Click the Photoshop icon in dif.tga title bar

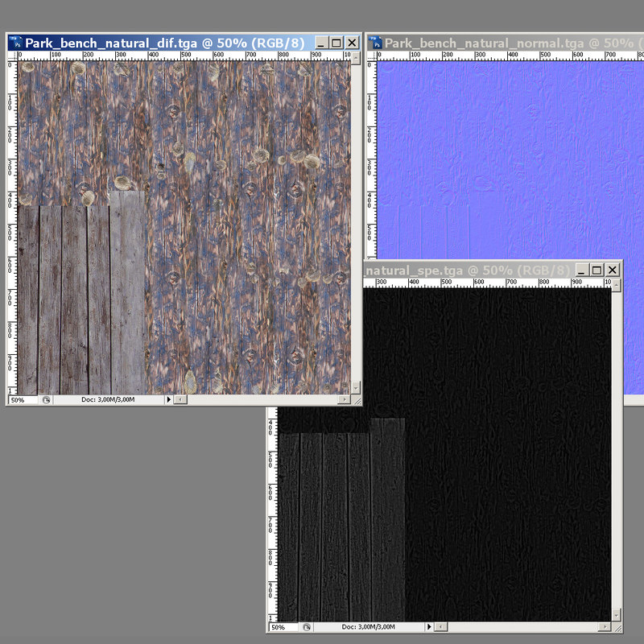point(16,43)
